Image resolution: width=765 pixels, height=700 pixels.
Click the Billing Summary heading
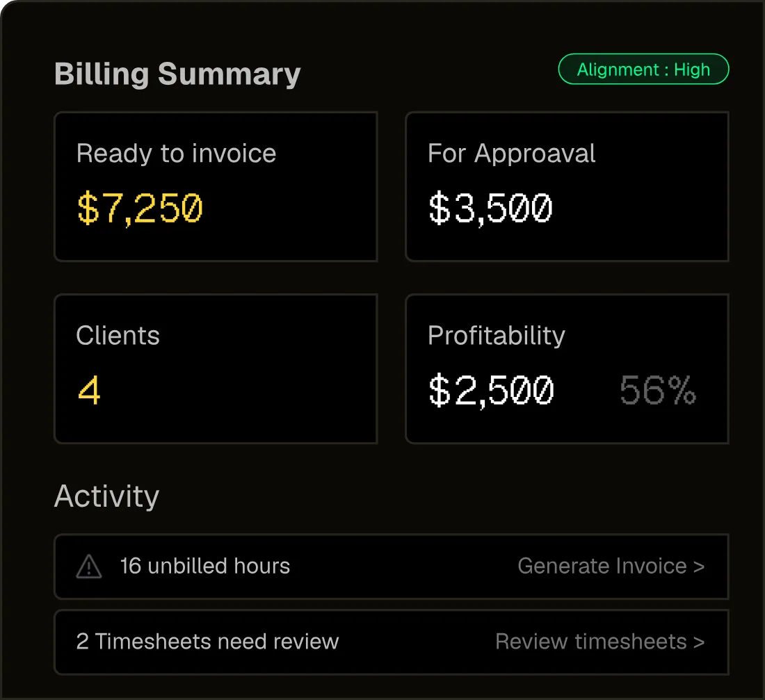pos(177,74)
